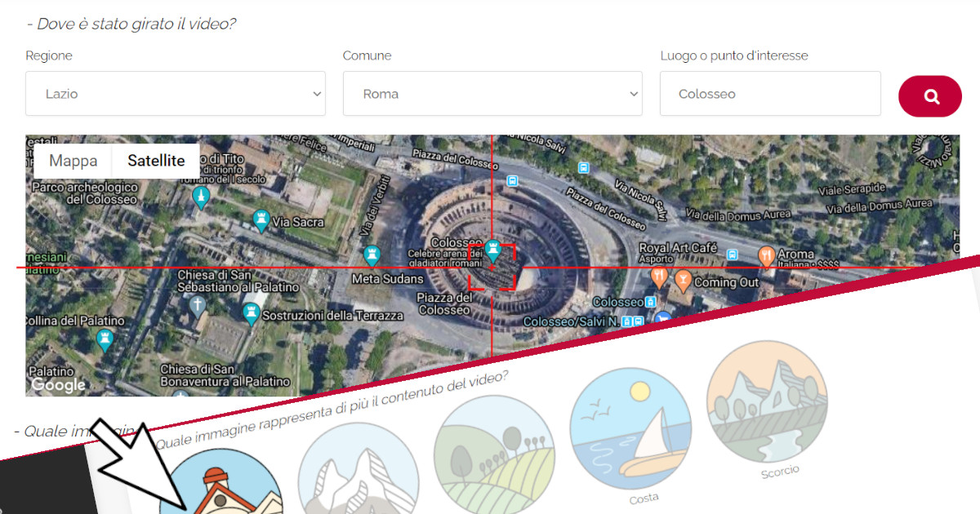The width and height of the screenshot is (980, 514).
Task: Choose the green hills countryside image option
Action: pos(493,454)
